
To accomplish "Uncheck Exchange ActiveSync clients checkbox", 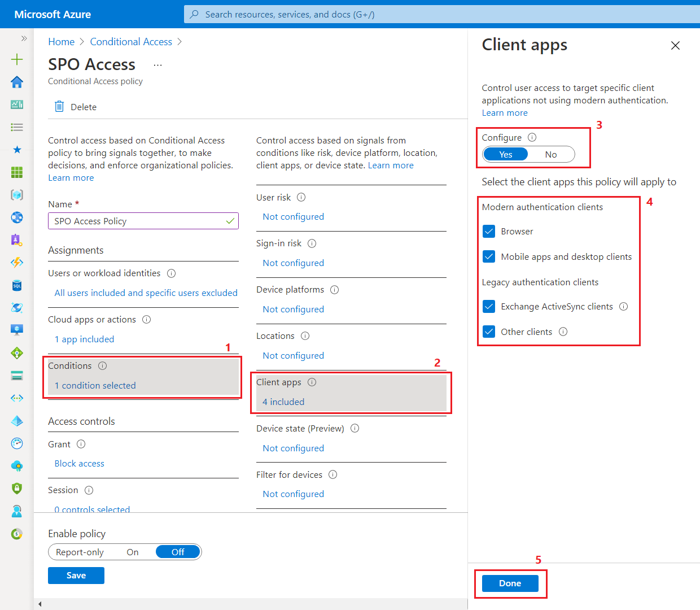I will (489, 307).
